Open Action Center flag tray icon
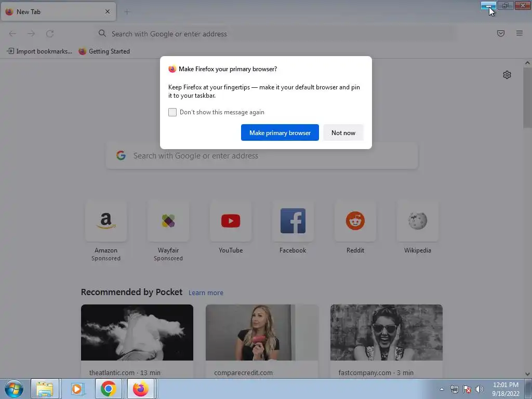The width and height of the screenshot is (532, 399). tap(467, 389)
